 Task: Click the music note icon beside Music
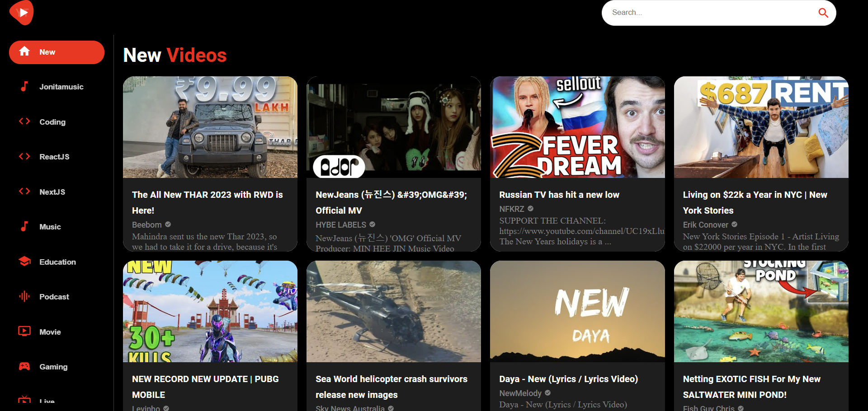pos(24,226)
